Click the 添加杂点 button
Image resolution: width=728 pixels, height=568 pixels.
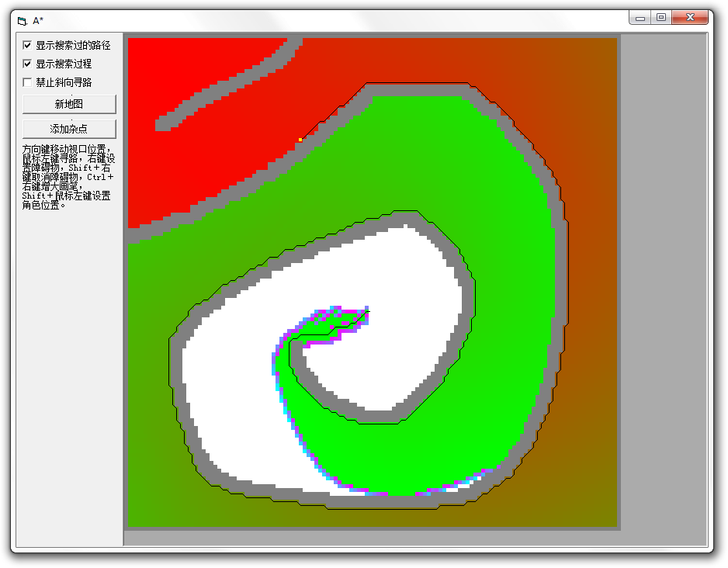[x=69, y=129]
